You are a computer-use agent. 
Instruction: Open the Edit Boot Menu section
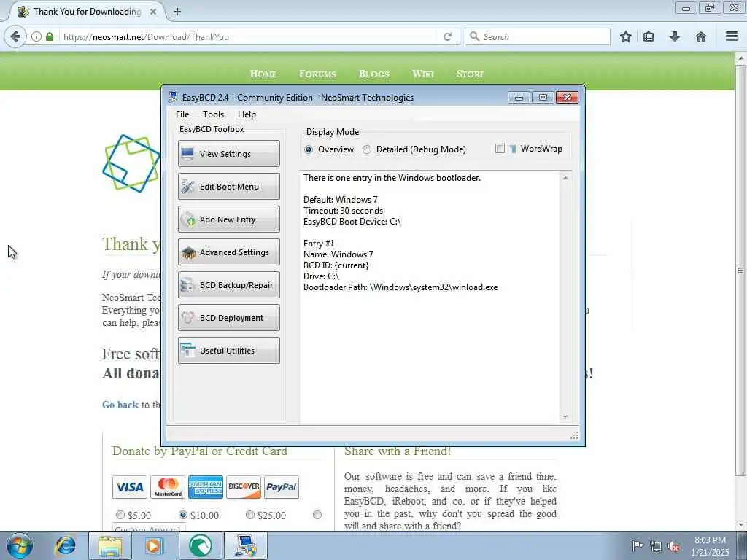point(228,186)
